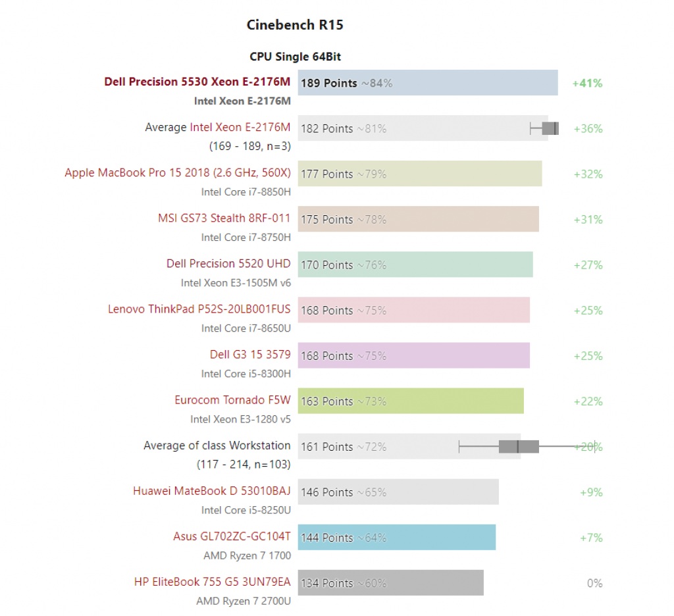Click the 177 Points MacBook bar

(420, 174)
